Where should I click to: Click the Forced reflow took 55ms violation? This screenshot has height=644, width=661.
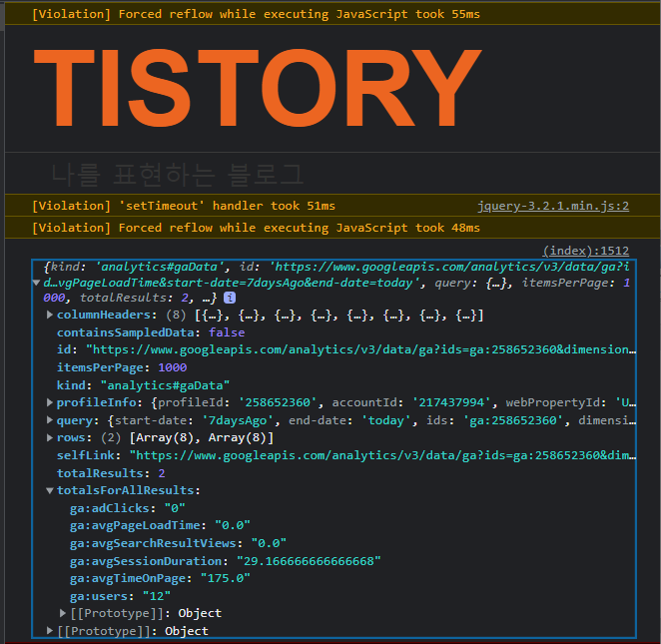click(x=256, y=14)
